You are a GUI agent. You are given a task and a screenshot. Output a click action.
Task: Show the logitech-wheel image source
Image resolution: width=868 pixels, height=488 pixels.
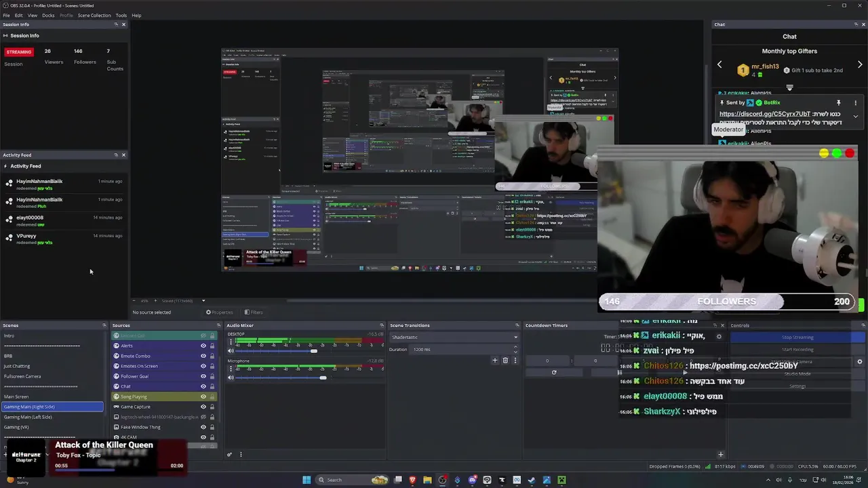point(203,417)
